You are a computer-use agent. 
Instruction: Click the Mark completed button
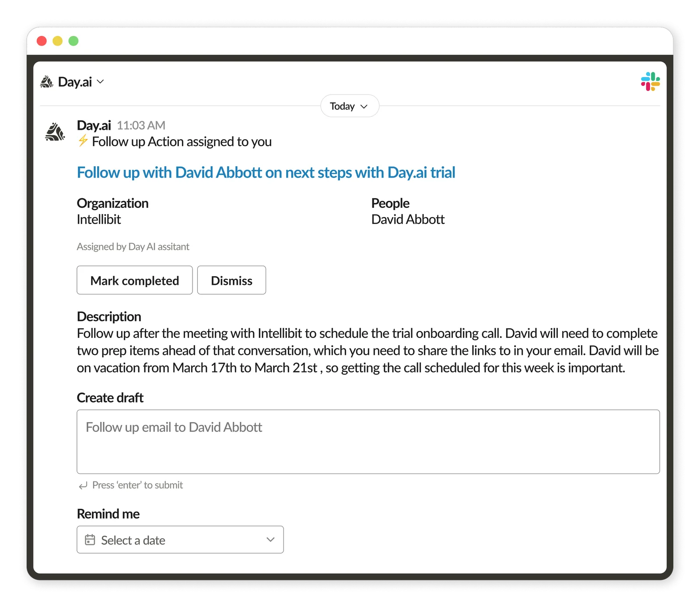coord(135,280)
